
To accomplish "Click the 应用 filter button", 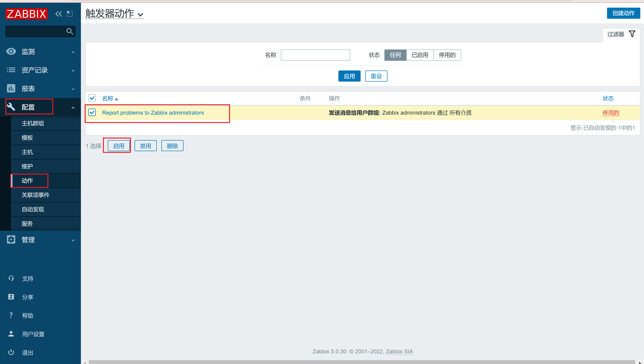I will pos(349,76).
